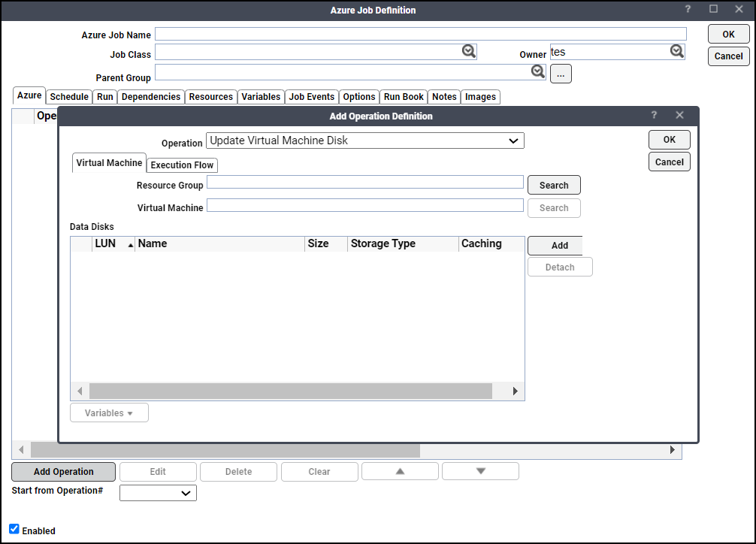
Task: Click the Storage Type column header
Action: click(x=403, y=244)
